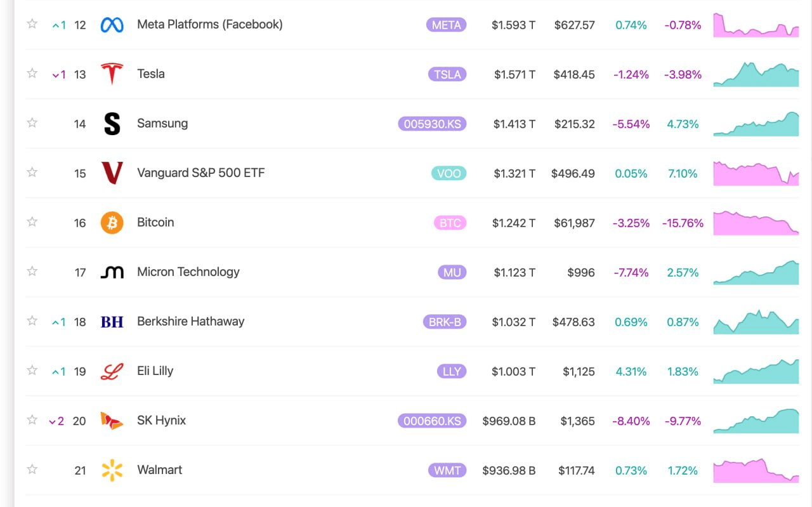Click the Meta Platforms infinity logo
The height and width of the screenshot is (507, 812).
[112, 25]
